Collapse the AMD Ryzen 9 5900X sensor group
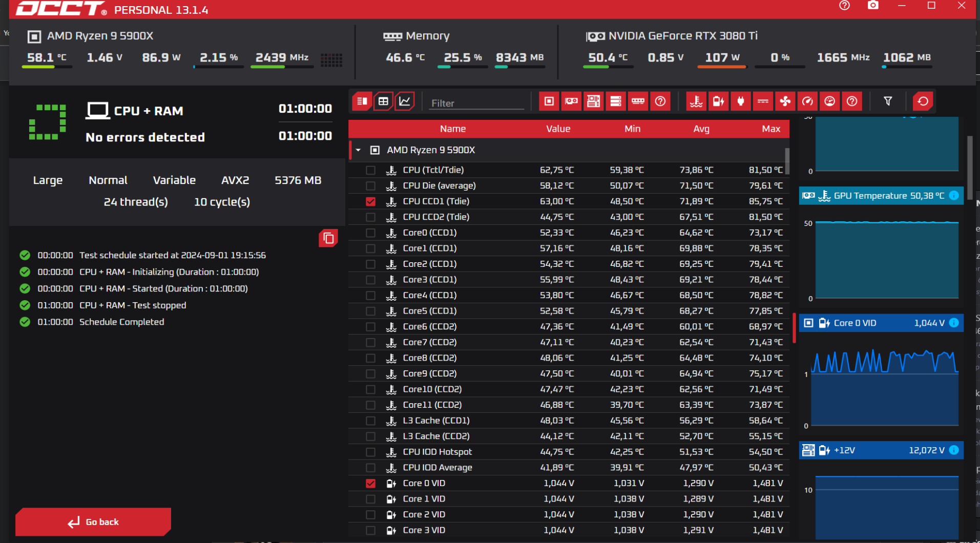 358,150
